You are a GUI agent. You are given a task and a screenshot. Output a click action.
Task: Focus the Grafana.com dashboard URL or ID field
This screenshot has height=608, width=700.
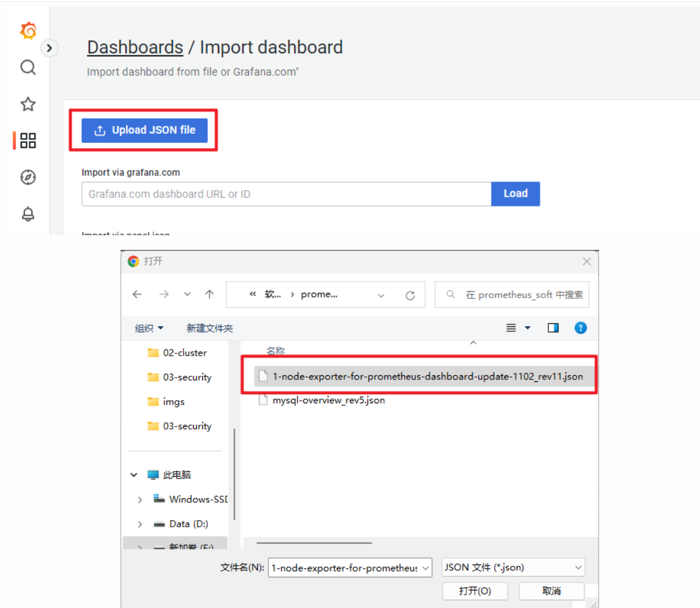pyautogui.click(x=286, y=194)
